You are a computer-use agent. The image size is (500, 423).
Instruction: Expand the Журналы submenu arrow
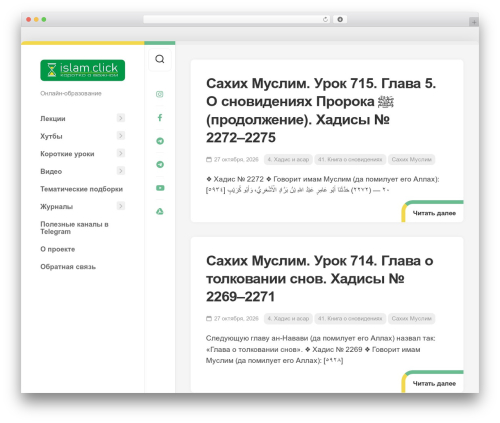coord(121,206)
